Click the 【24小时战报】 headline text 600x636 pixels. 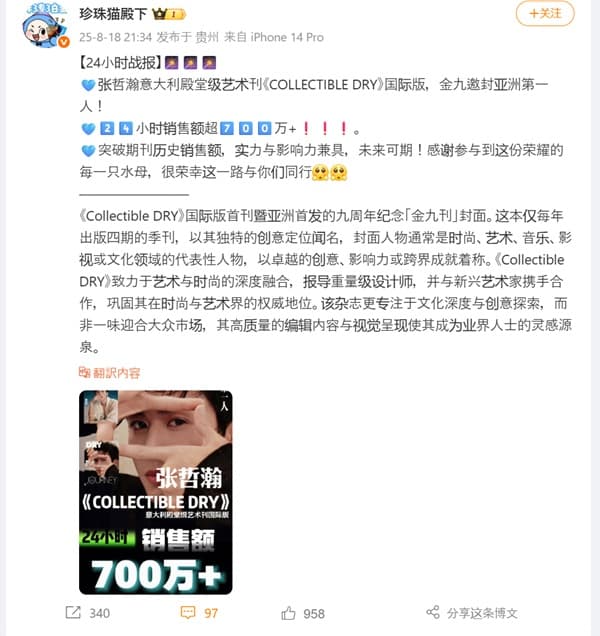point(120,62)
